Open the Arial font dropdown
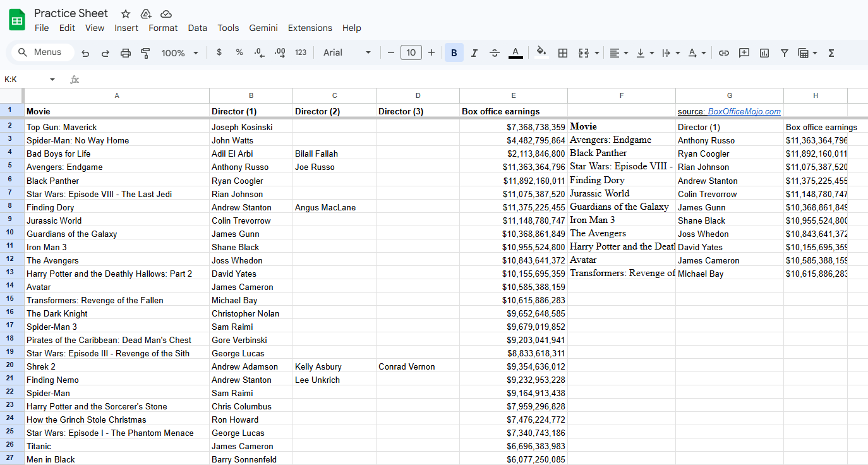 click(347, 52)
